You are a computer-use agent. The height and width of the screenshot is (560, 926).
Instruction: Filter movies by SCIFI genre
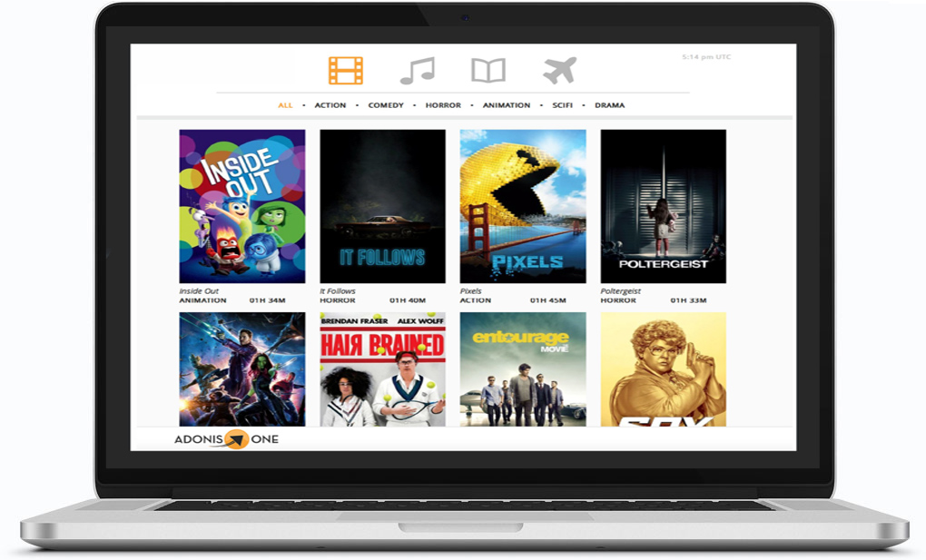(x=562, y=105)
